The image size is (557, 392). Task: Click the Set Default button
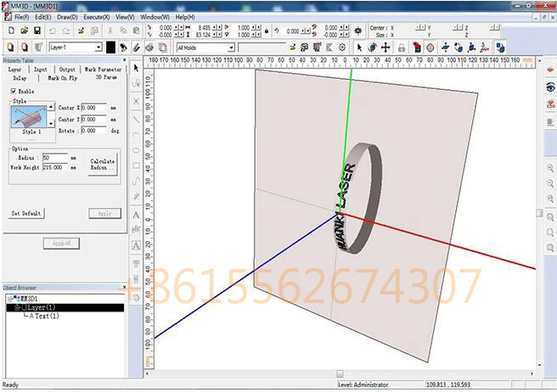click(x=26, y=213)
